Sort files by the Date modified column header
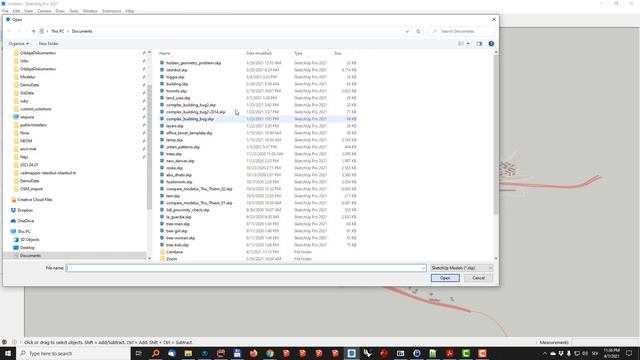 259,53
